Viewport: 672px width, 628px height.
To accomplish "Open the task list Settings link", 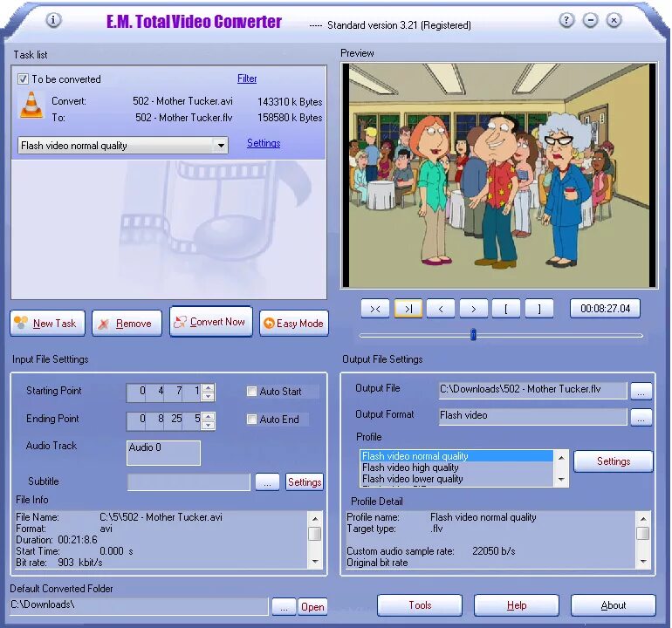I will [264, 144].
